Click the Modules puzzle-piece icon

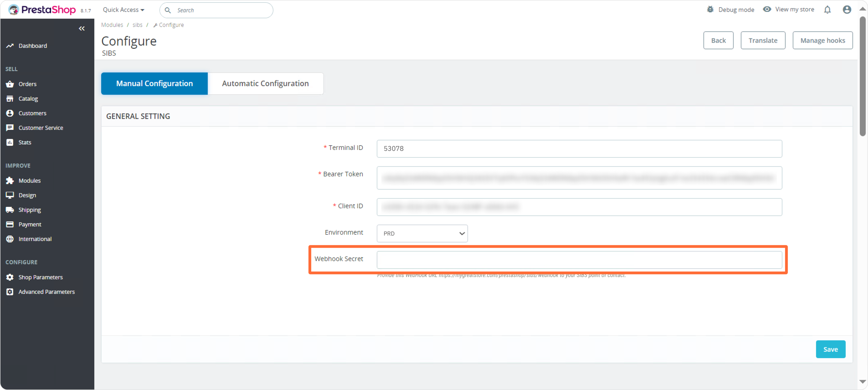(x=10, y=180)
